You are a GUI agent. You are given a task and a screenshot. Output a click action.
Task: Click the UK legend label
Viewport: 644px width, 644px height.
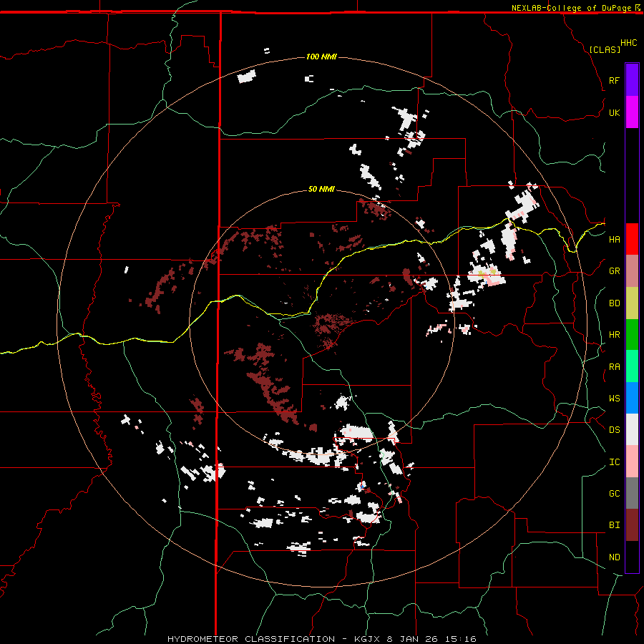coord(614,112)
